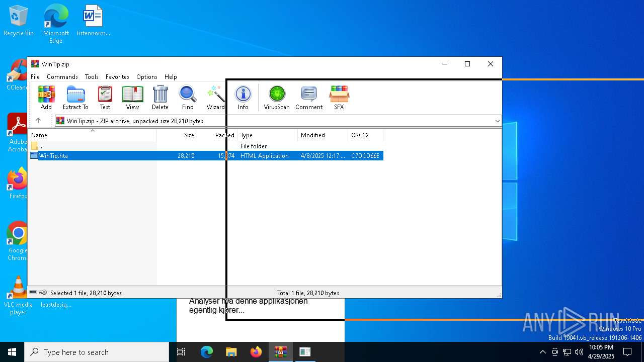
Task: Run the Test archive tool
Action: tap(105, 98)
